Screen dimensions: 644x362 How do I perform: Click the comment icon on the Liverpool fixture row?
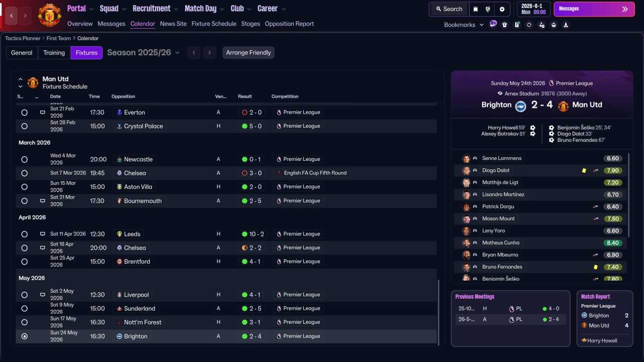coord(43,295)
